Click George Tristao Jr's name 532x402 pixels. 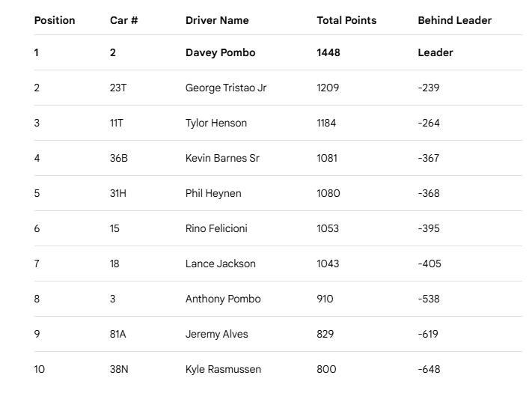click(x=225, y=88)
